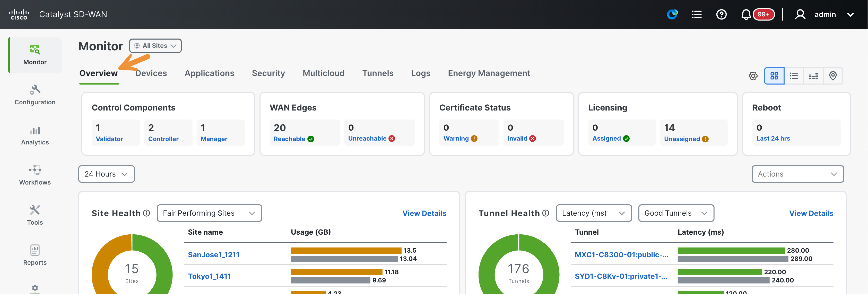Open the SanJose1_1211 site link
This screenshot has width=868, height=294.
point(214,255)
